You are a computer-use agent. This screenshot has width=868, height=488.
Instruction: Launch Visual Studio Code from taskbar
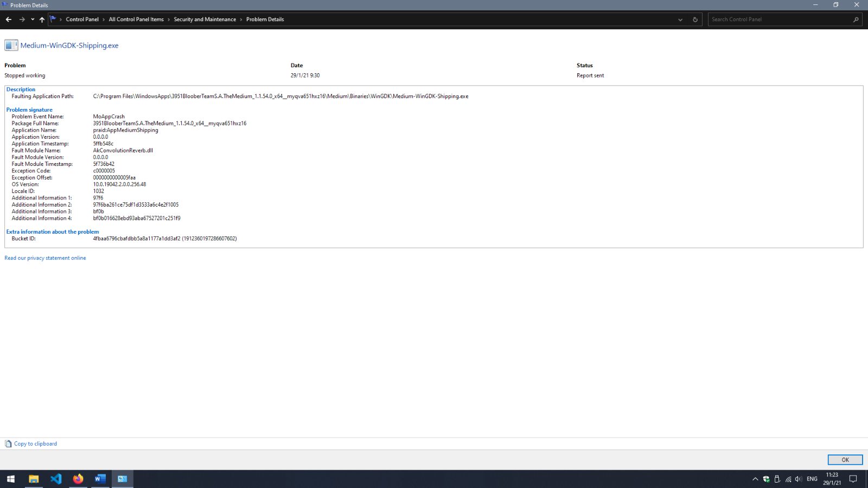coord(56,479)
